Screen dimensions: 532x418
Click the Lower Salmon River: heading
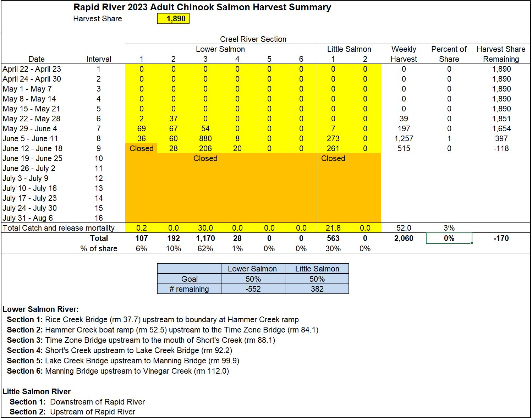pos(41,309)
